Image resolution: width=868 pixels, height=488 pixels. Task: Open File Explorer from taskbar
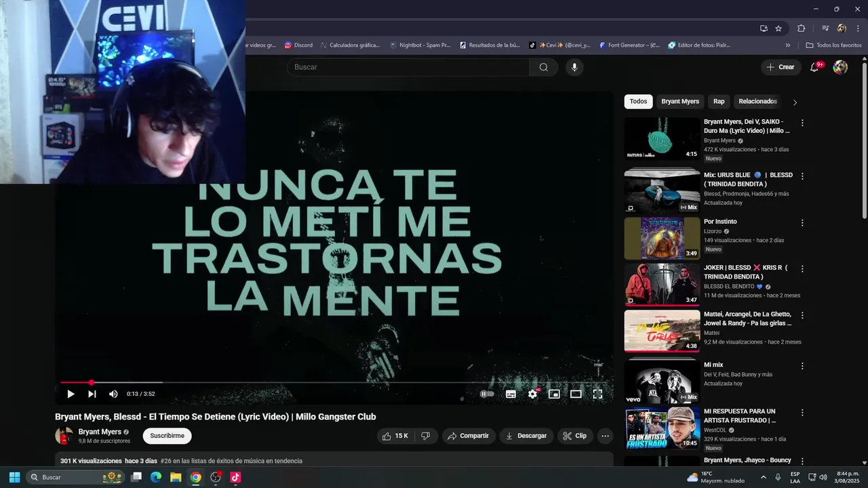point(176,477)
